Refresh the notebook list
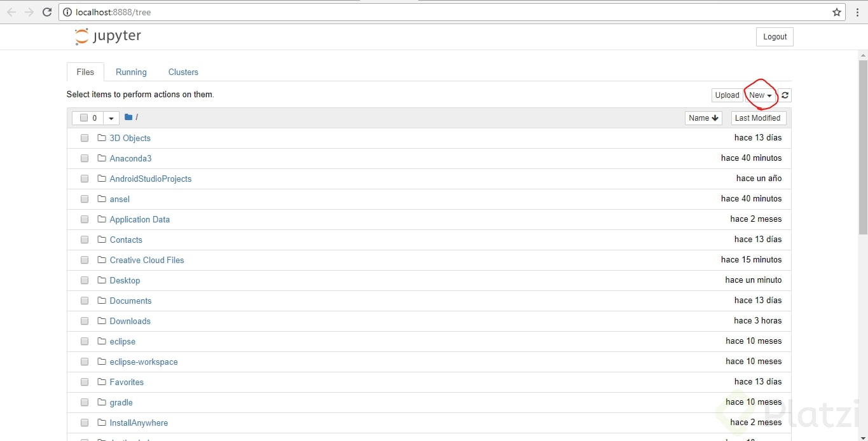This screenshot has height=441, width=868. point(784,95)
